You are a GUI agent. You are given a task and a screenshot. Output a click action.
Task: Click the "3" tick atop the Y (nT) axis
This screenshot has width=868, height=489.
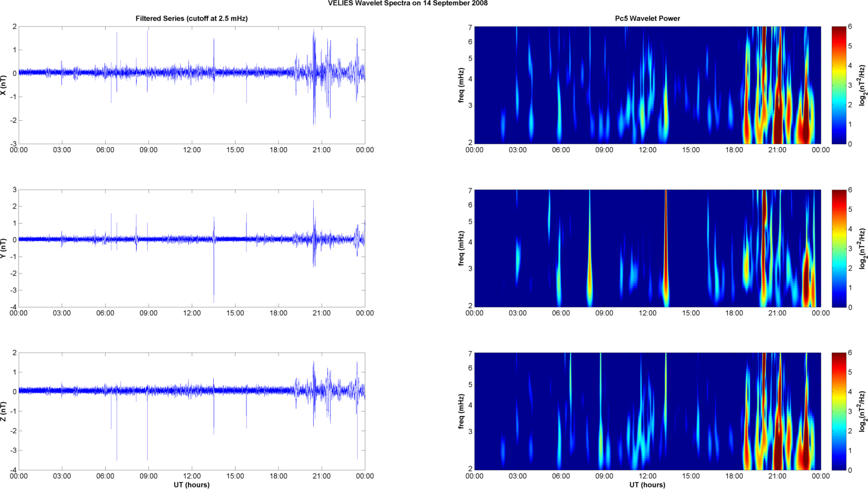14,190
